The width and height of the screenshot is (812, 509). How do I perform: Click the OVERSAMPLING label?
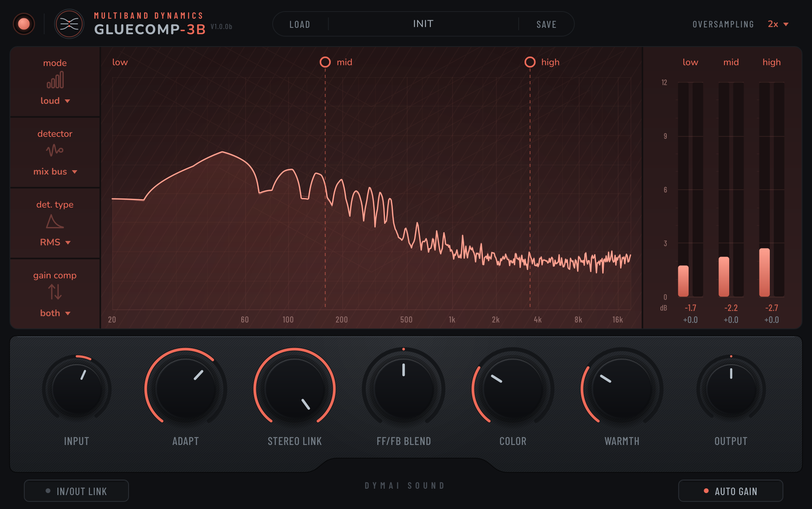[723, 24]
